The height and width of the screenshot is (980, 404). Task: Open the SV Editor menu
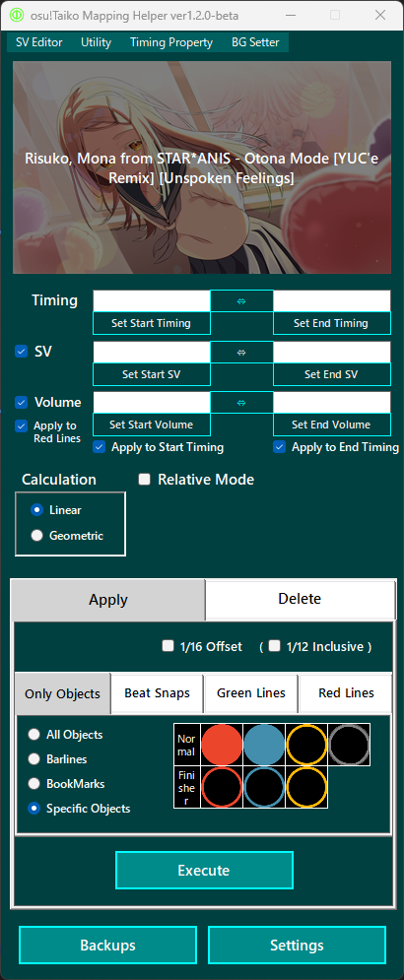click(x=39, y=42)
